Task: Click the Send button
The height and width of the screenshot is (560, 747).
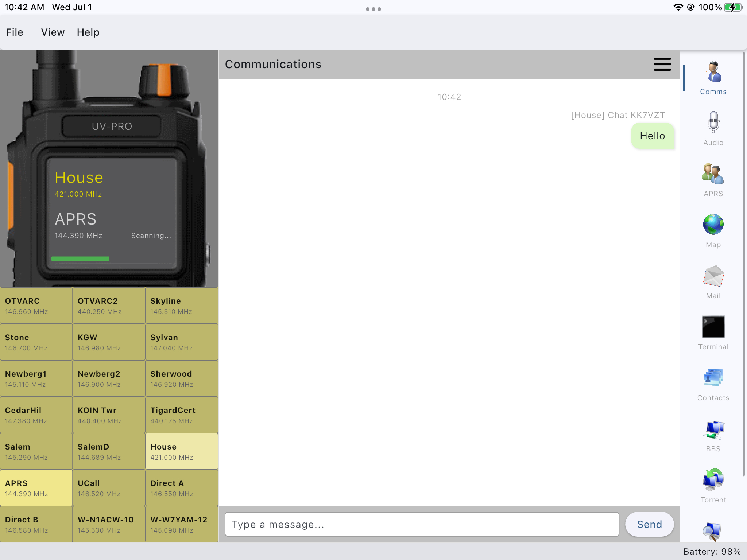Action: click(x=649, y=524)
